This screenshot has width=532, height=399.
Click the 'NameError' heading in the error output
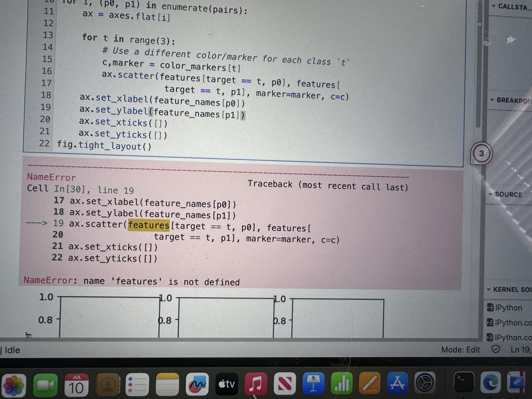[x=51, y=177]
